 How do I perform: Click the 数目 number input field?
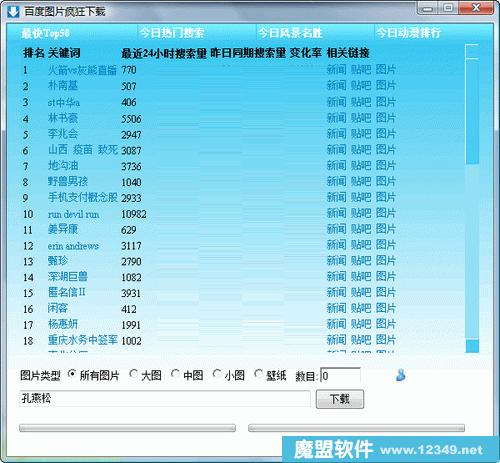(340, 376)
